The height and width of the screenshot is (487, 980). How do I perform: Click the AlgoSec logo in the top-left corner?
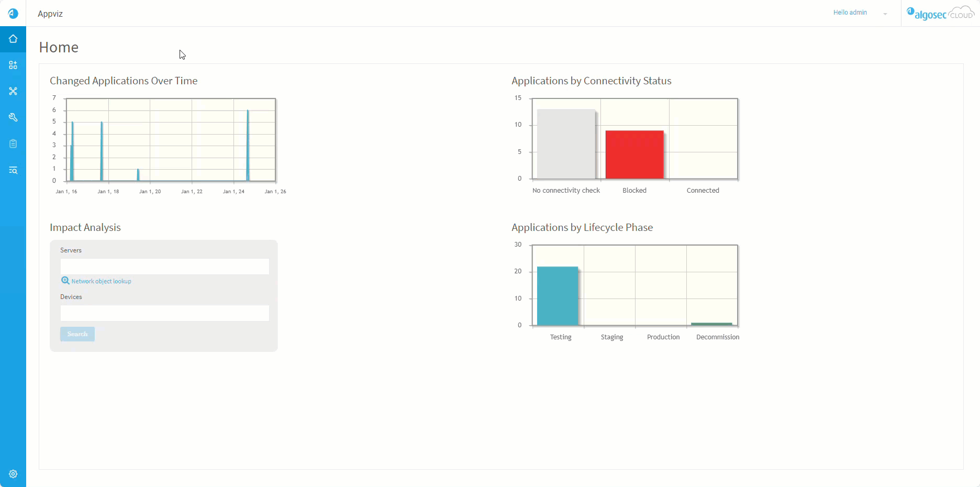tap(13, 13)
